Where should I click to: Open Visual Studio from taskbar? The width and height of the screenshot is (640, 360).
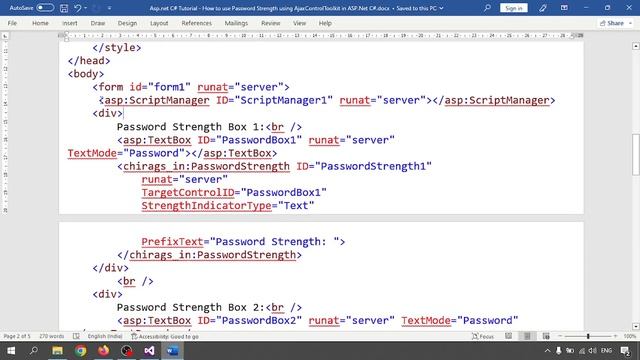[x=149, y=351]
